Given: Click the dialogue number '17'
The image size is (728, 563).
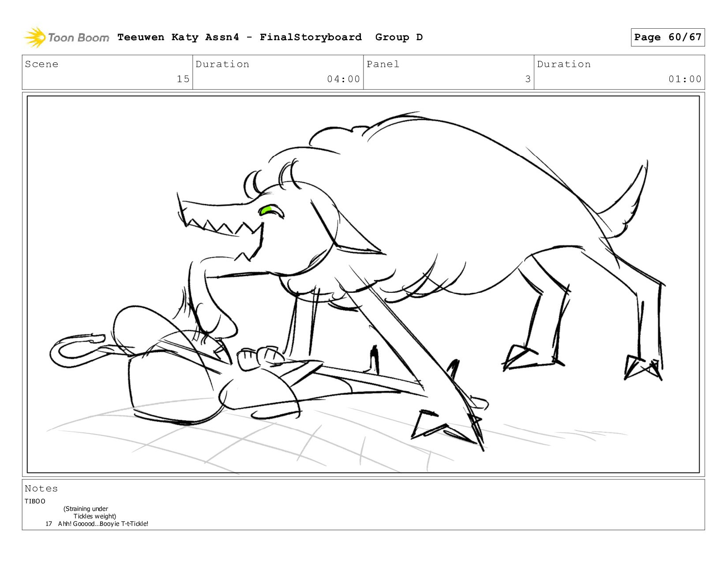Looking at the screenshot, I should 49,524.
